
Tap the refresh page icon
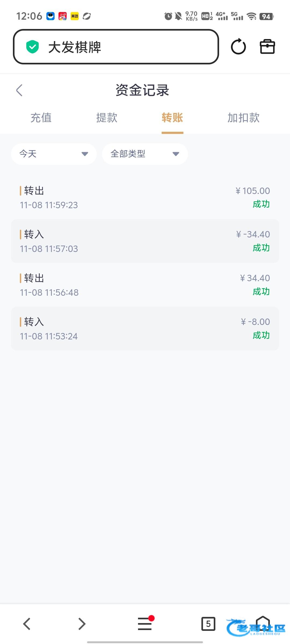tap(238, 47)
